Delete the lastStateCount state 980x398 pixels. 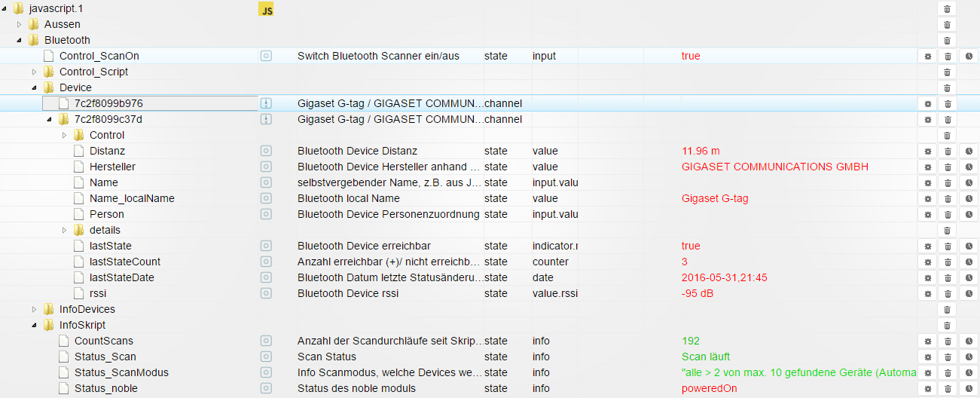click(948, 262)
